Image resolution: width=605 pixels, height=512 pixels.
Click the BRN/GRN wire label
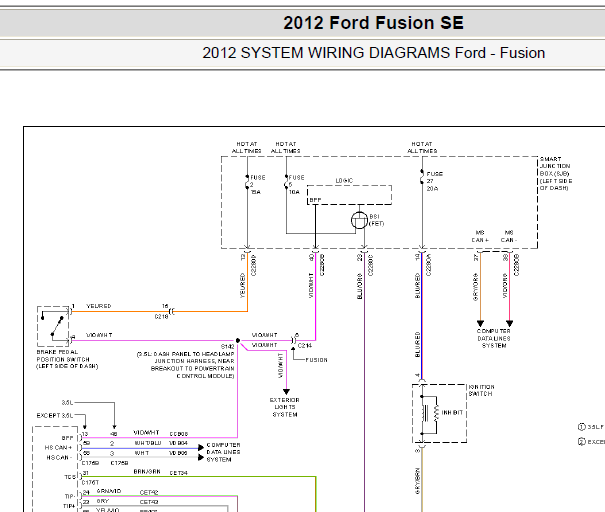(x=147, y=472)
